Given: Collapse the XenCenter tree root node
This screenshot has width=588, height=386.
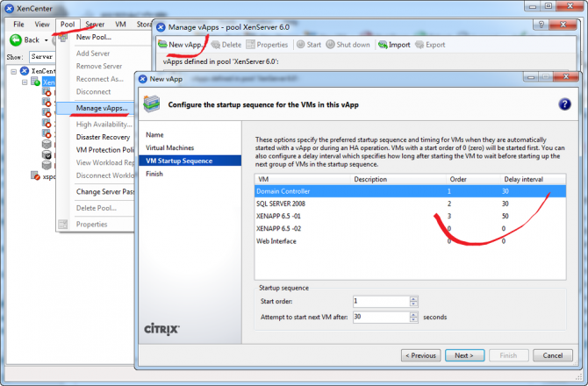Looking at the screenshot, I should pyautogui.click(x=14, y=71).
